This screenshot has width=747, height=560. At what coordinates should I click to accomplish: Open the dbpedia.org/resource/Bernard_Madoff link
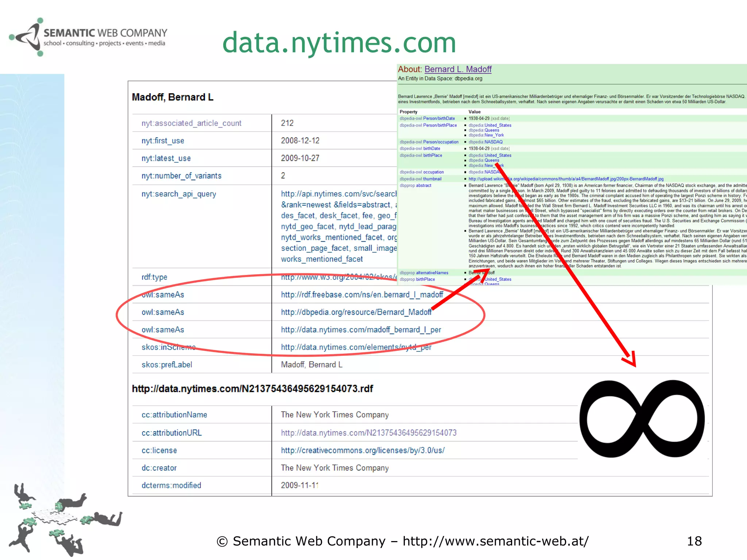356,312
